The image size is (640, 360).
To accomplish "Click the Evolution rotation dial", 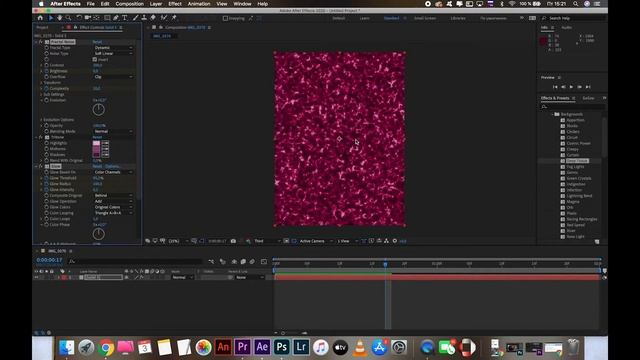I will pos(98,109).
